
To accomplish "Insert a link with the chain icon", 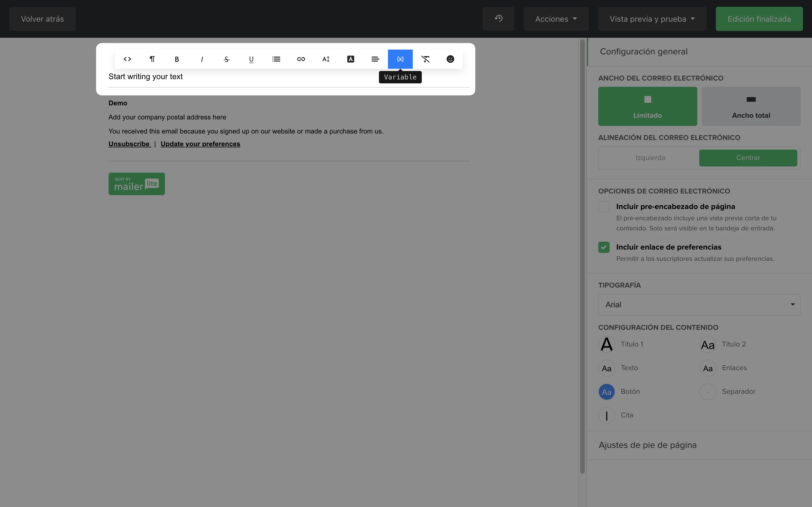I will click(x=301, y=59).
